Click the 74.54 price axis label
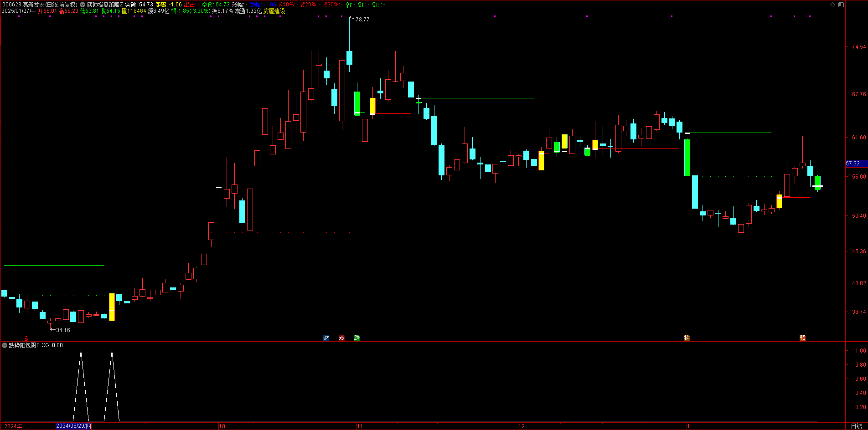This screenshot has width=868, height=430. point(859,47)
